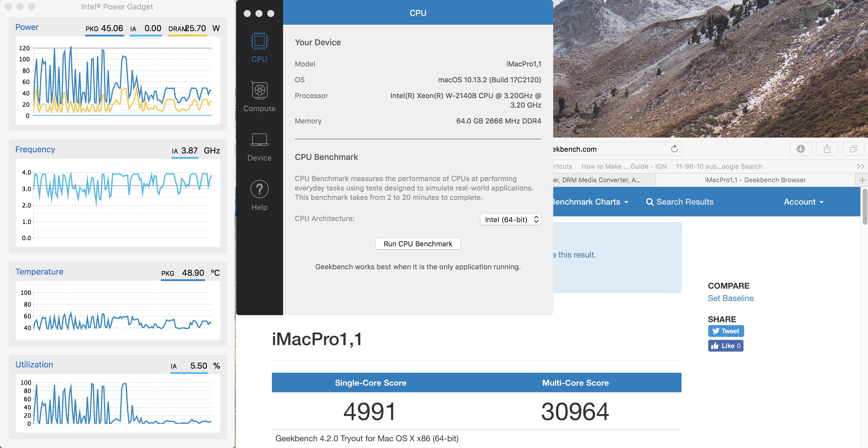Reload the page in Safari address bar
The width and height of the screenshot is (868, 448).
[x=674, y=149]
